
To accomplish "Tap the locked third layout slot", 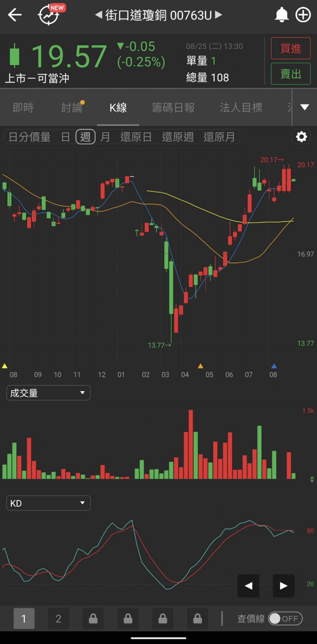I will [x=93, y=619].
